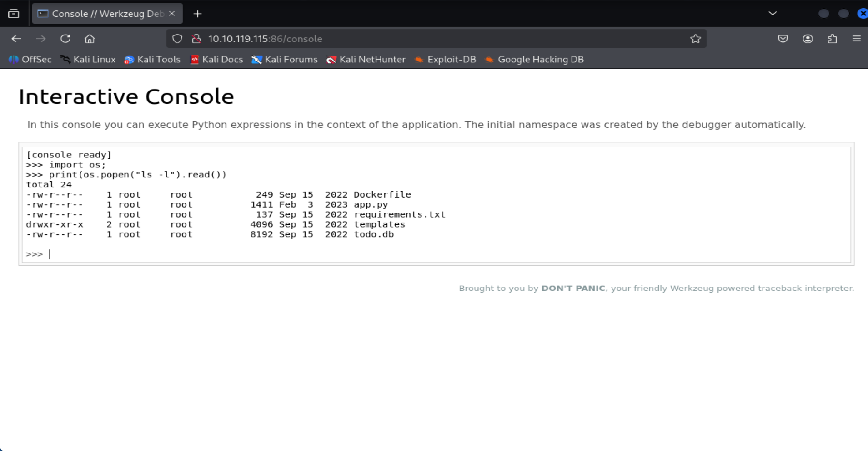Click the address bar URL field

point(409,39)
